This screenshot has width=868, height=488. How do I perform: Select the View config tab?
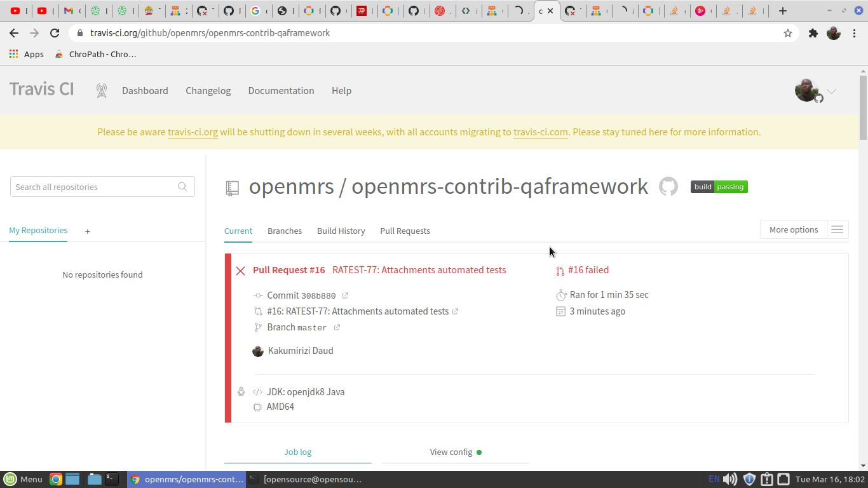(x=456, y=452)
